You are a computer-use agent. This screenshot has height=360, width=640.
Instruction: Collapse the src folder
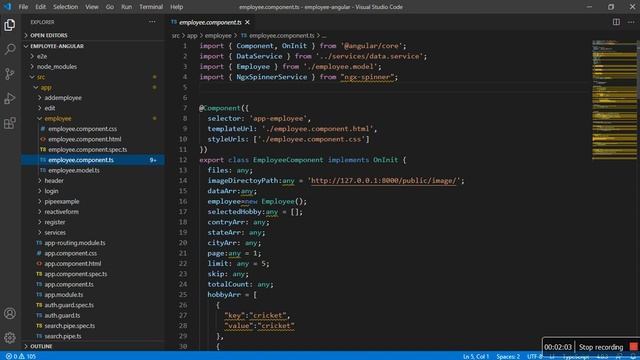[x=93, y=77]
